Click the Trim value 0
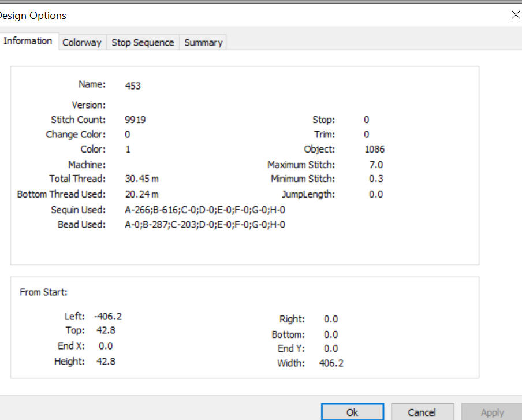This screenshot has width=522, height=420. coord(367,135)
